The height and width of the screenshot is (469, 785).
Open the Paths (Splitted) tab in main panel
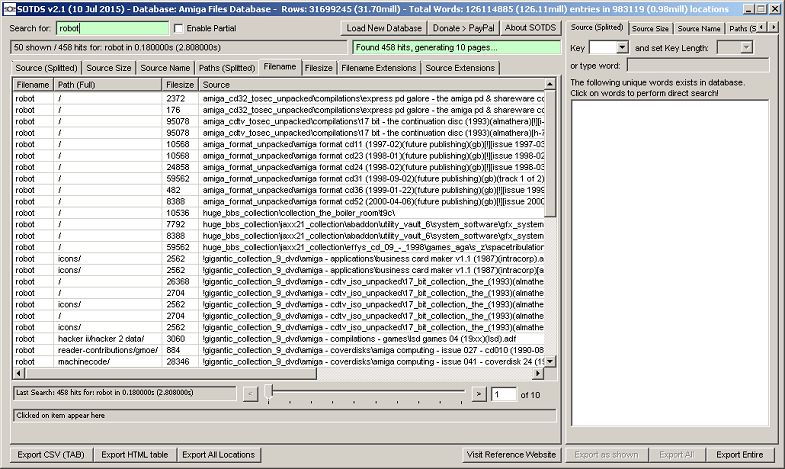coord(227,68)
